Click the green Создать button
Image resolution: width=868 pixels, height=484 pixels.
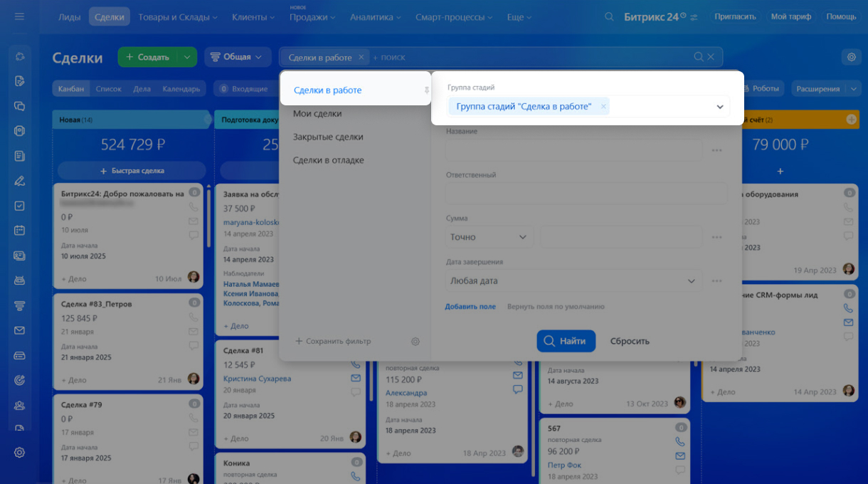point(148,58)
